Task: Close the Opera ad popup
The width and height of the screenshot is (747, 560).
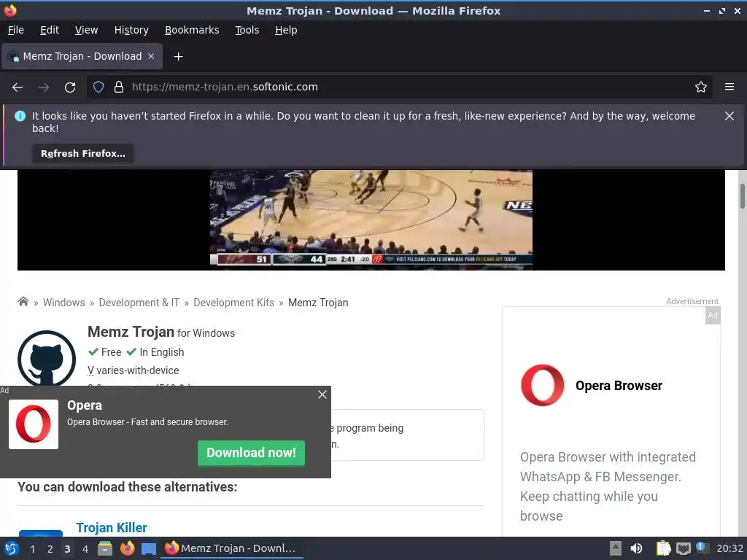Action: (x=322, y=394)
